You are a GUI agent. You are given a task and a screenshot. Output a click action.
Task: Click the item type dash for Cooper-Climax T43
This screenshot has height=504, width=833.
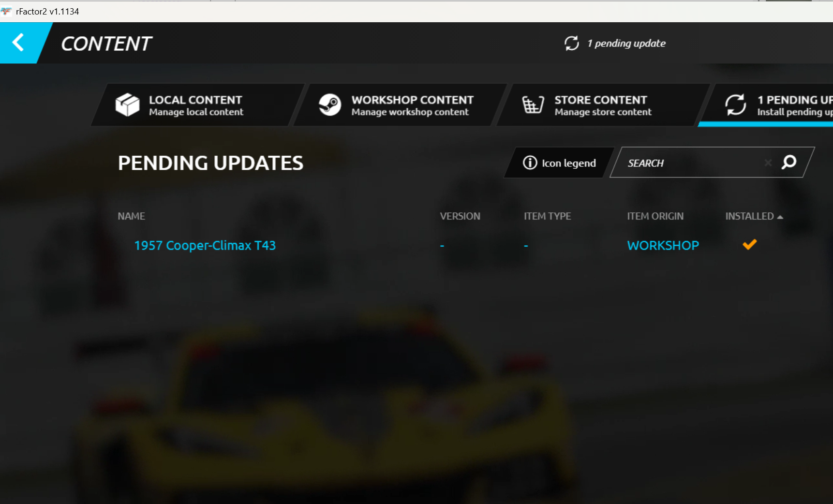pos(526,246)
